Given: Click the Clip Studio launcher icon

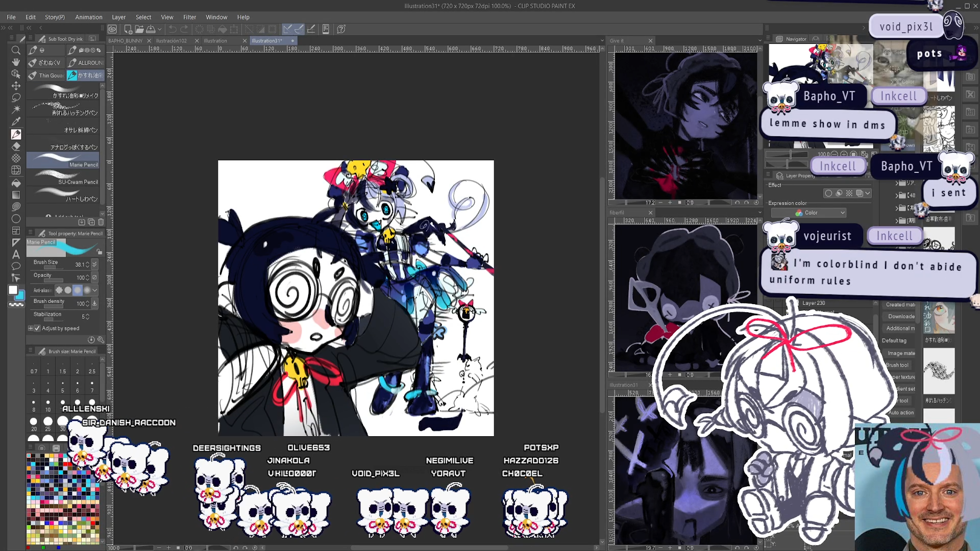Looking at the screenshot, I should 112,29.
